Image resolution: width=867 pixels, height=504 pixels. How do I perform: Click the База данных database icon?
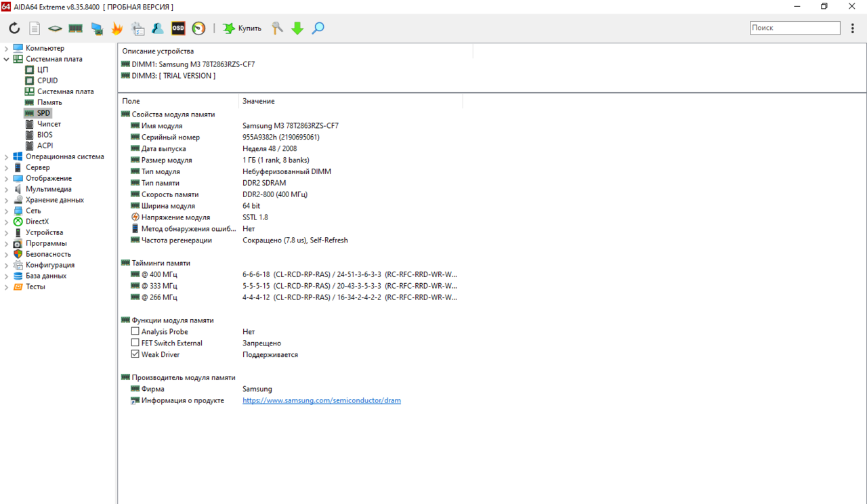(18, 276)
